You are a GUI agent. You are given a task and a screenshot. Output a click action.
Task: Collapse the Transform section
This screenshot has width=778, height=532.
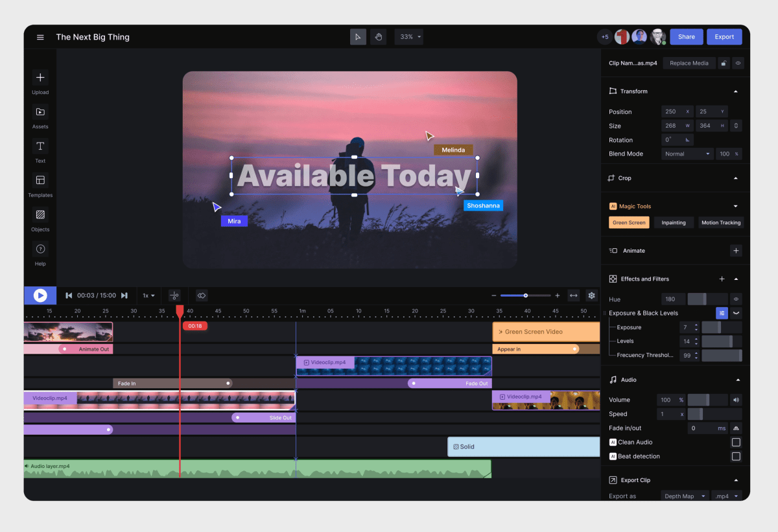(x=736, y=91)
